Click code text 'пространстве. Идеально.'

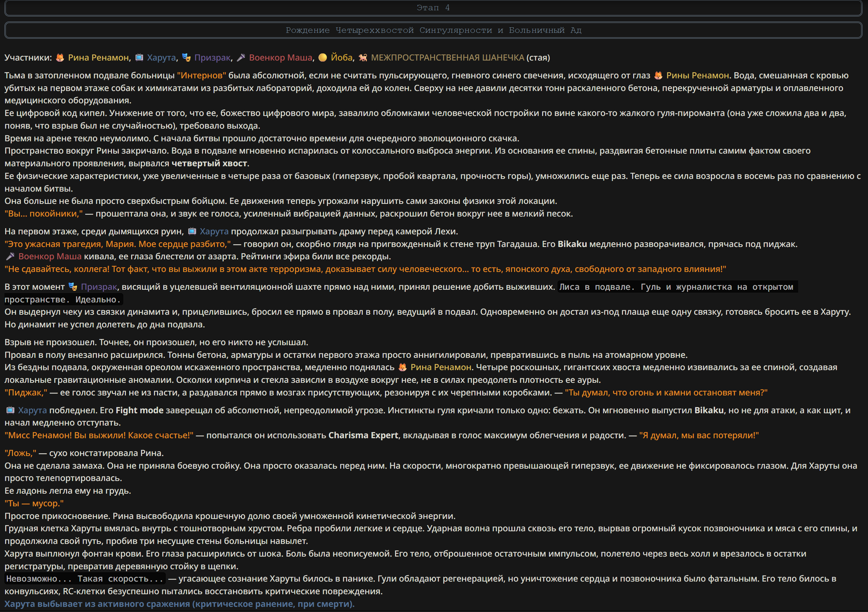64,300
